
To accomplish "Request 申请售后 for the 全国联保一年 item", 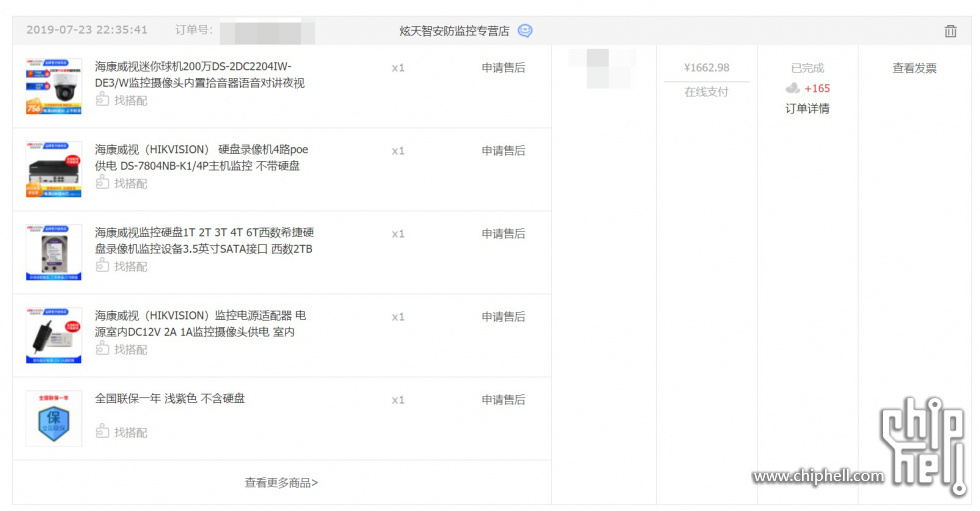I will pyautogui.click(x=503, y=400).
